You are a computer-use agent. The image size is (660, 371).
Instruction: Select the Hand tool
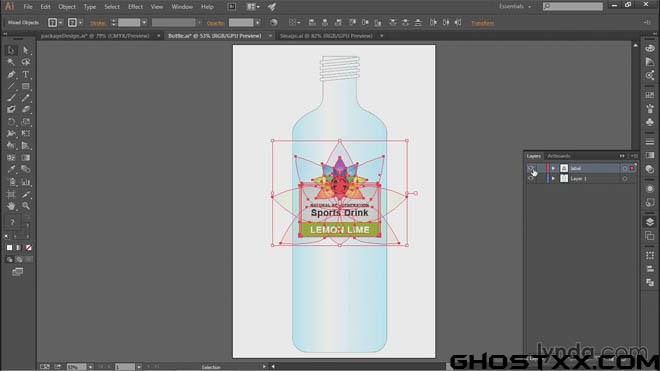[11, 206]
